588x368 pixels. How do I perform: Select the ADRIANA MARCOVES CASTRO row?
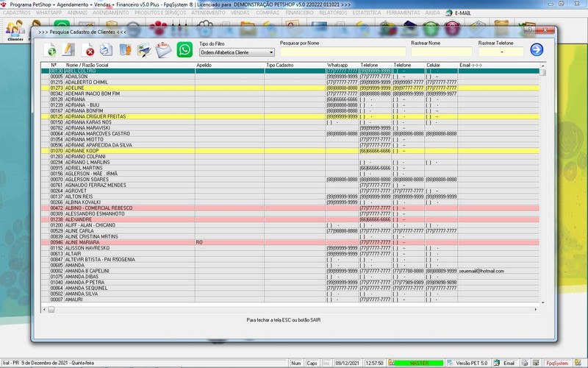290,133
